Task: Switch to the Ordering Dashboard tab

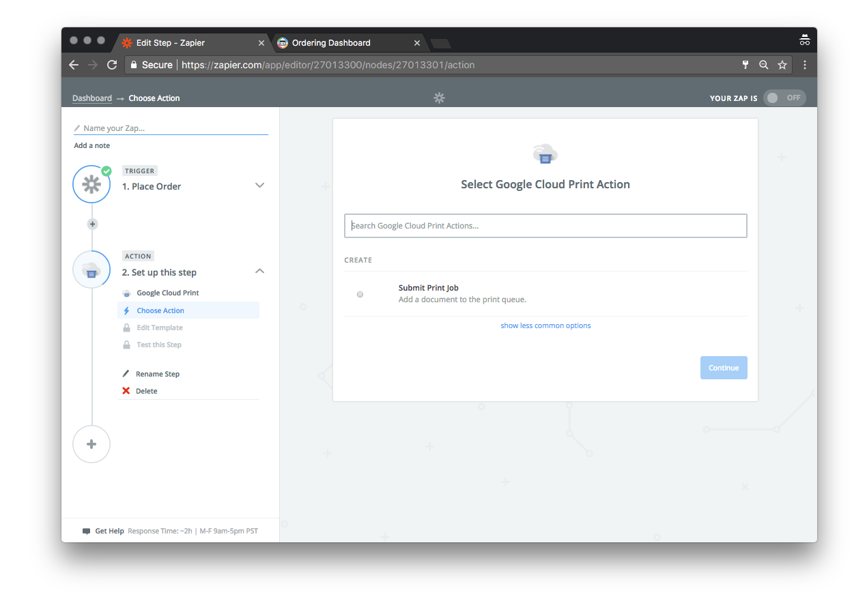Action: click(350, 42)
